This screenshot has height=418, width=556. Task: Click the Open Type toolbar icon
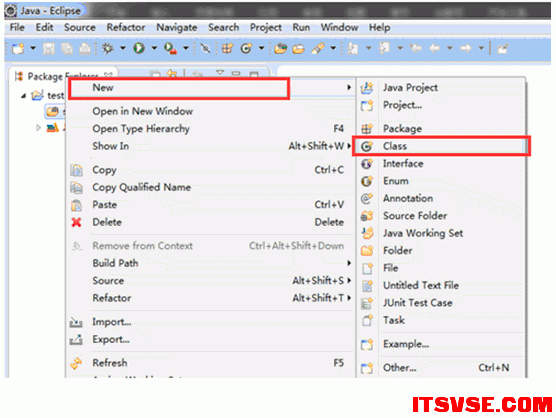tap(280, 48)
